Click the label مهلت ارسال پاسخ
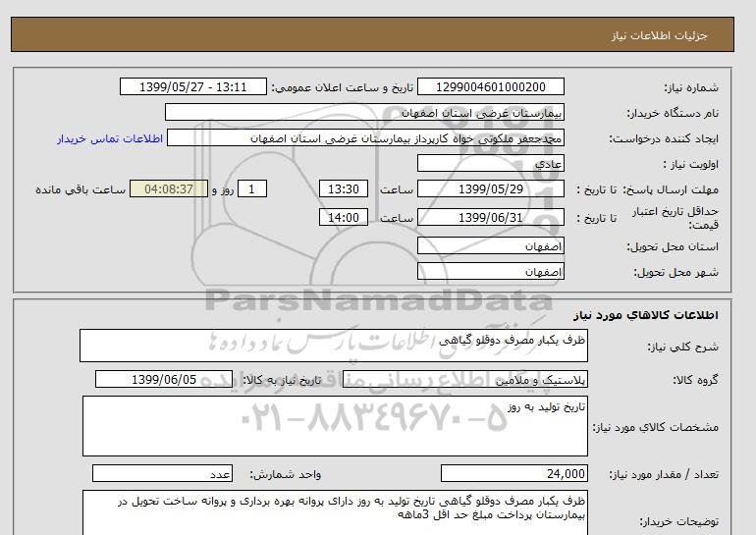The height and width of the screenshot is (535, 756). [670, 189]
